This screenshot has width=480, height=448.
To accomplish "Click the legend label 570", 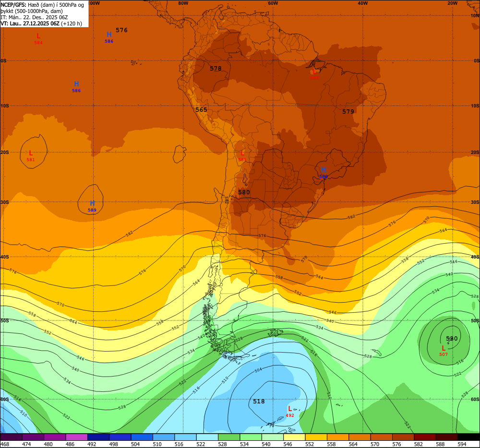I will point(375,444).
